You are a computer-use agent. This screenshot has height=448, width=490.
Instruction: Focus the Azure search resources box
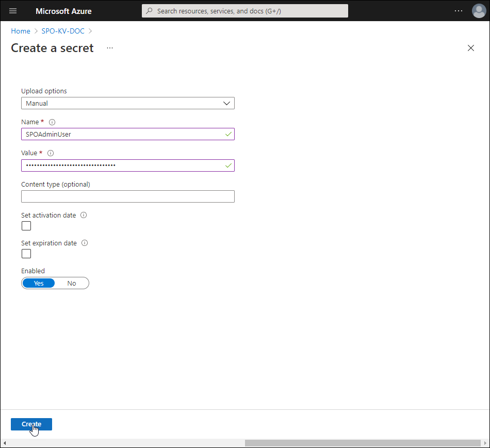click(x=245, y=11)
